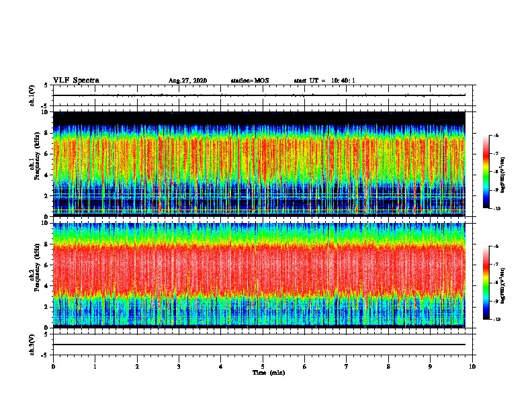Click the "ch.3(V)" axis label
The height and width of the screenshot is (411, 532).
tap(32, 345)
